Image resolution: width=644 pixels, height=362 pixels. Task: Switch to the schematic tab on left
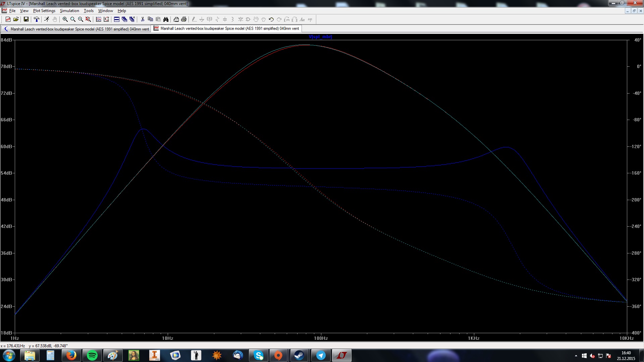(x=76, y=29)
